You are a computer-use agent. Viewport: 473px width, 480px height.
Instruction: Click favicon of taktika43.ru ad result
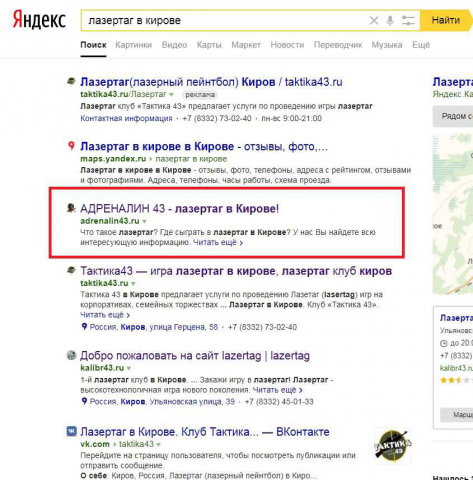(x=71, y=81)
